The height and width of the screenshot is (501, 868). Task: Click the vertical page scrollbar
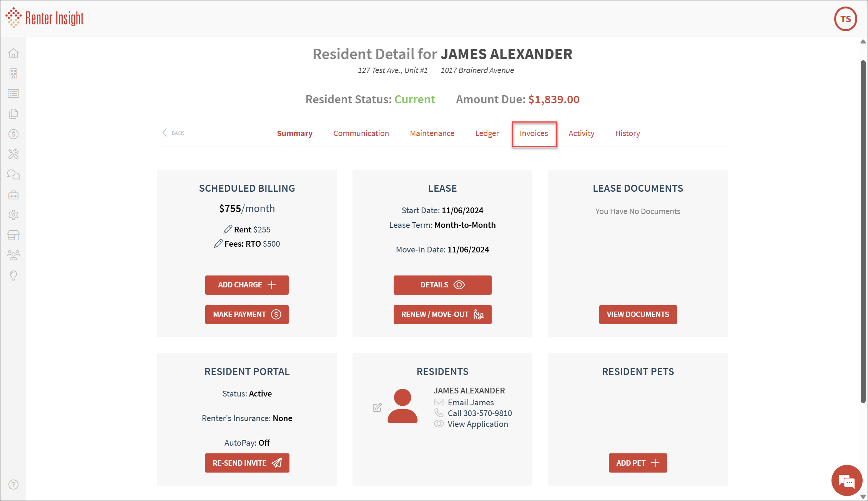(x=863, y=231)
